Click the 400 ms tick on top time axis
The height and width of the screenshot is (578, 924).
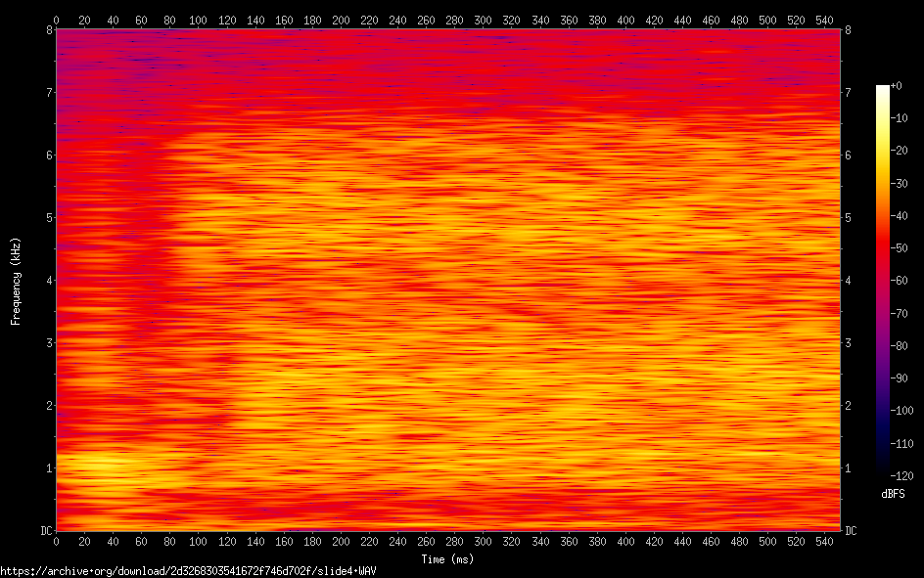pos(624,20)
